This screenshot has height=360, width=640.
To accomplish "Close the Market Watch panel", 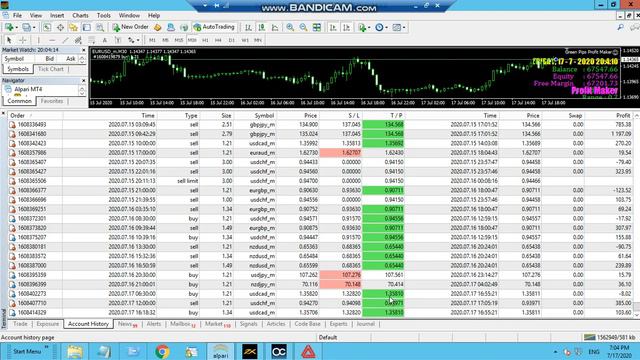I will coord(84,50).
